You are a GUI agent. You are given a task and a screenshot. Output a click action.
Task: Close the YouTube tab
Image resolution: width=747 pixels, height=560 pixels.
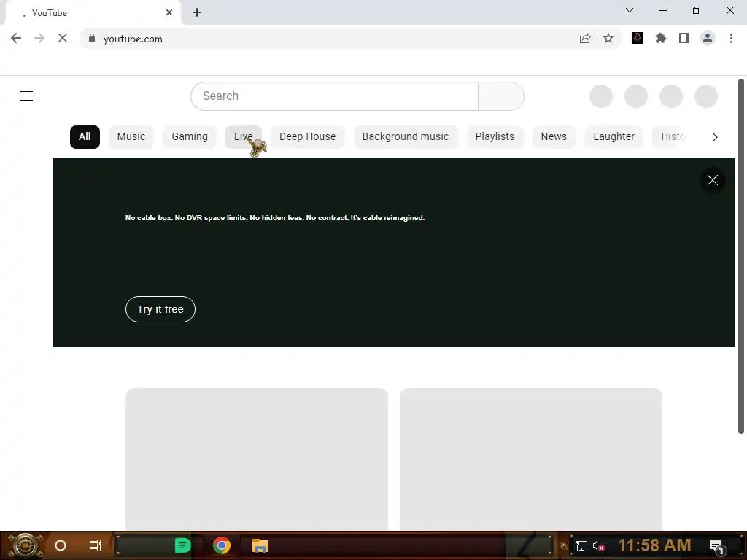pyautogui.click(x=169, y=12)
